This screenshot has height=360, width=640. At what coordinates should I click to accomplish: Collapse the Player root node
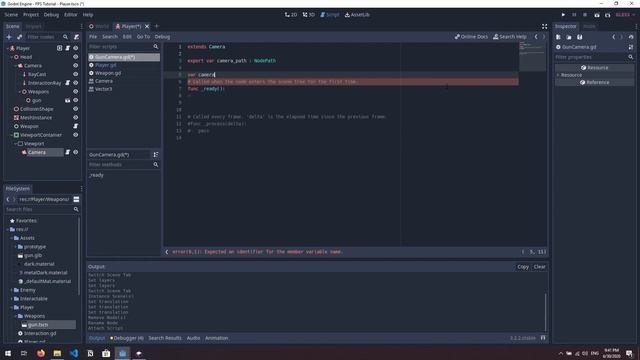coord(8,48)
